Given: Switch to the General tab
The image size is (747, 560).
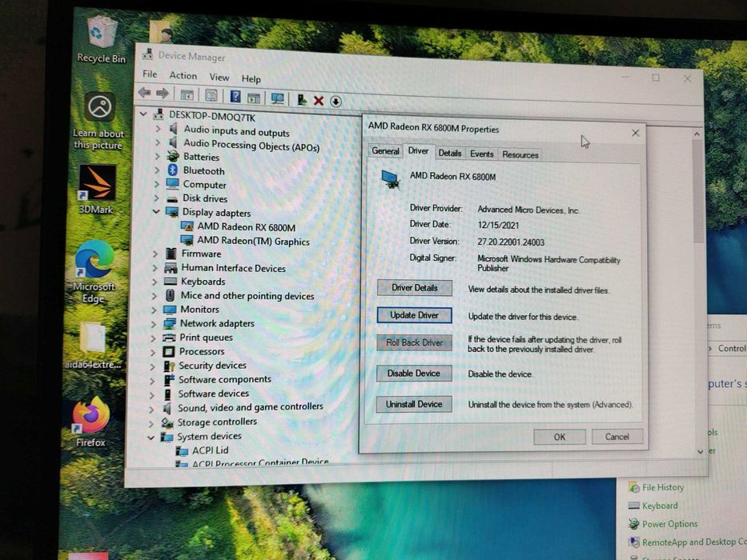Looking at the screenshot, I should pos(385,150).
